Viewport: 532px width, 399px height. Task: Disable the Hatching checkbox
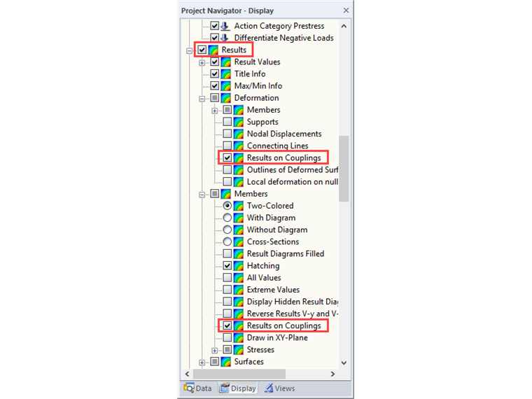click(227, 266)
